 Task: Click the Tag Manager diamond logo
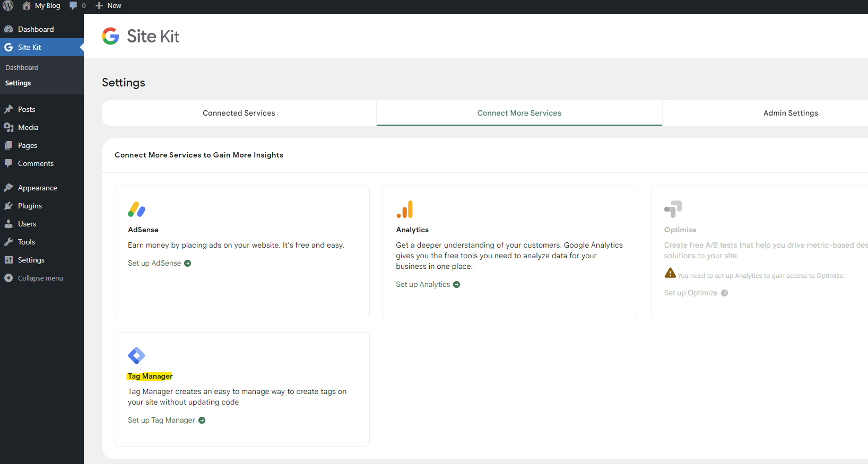tap(136, 356)
